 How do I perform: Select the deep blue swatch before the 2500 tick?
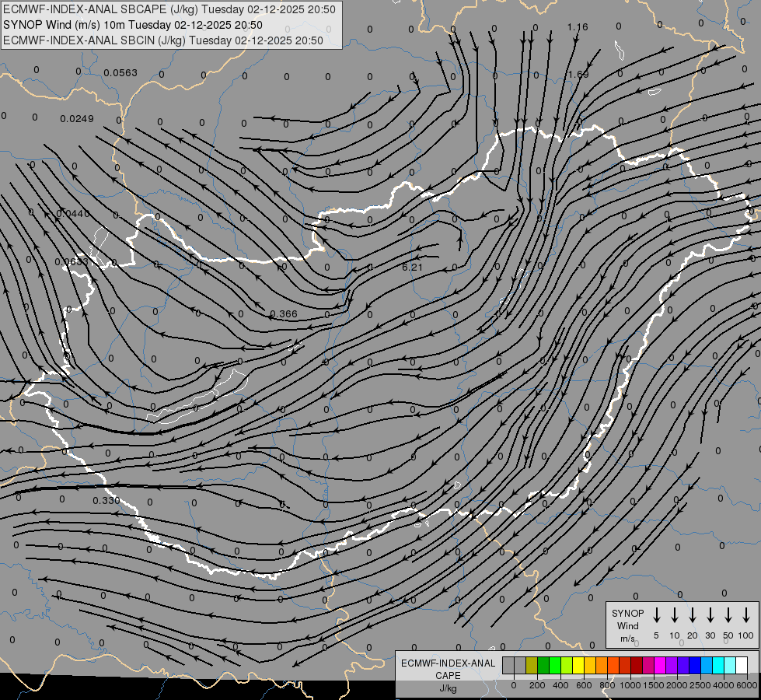(694, 666)
